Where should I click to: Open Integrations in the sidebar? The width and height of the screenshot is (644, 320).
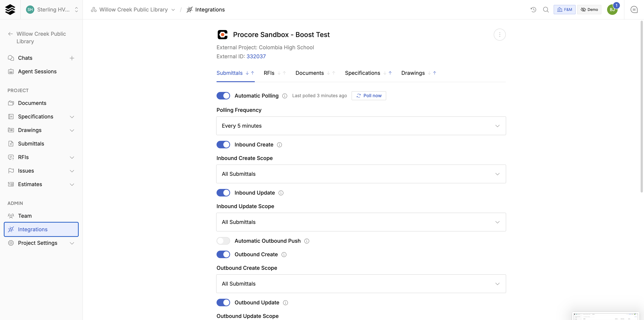[x=41, y=229]
